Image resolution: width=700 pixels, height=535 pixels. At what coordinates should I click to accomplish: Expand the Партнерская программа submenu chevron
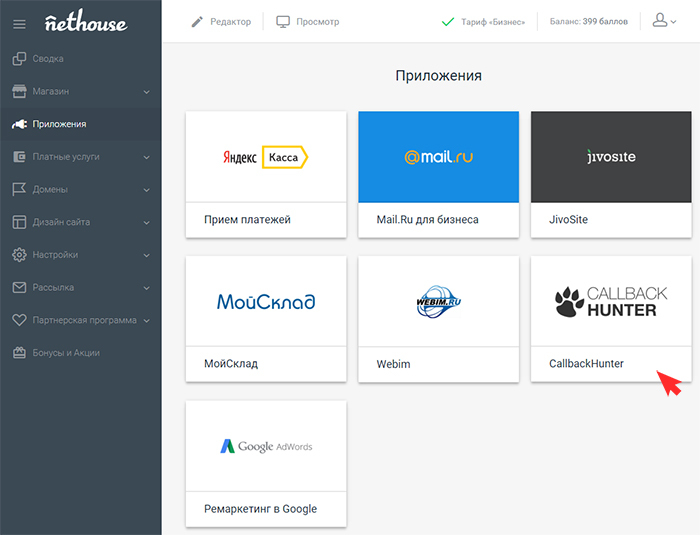click(x=146, y=321)
